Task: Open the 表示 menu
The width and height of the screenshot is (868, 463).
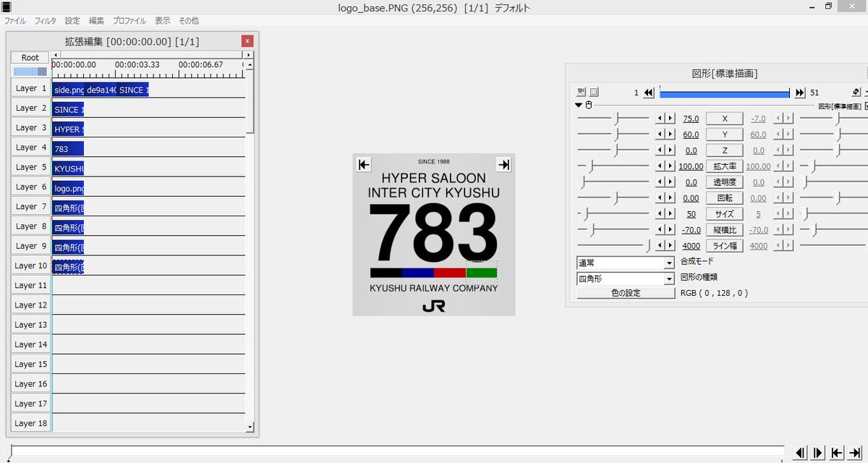Action: pyautogui.click(x=163, y=21)
